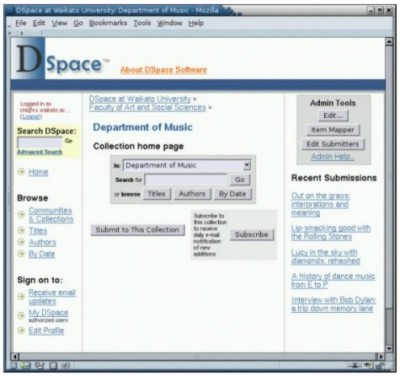This screenshot has height=376, width=400.
Task: Open Address Book from the status bar icon
Action: [x=54, y=365]
